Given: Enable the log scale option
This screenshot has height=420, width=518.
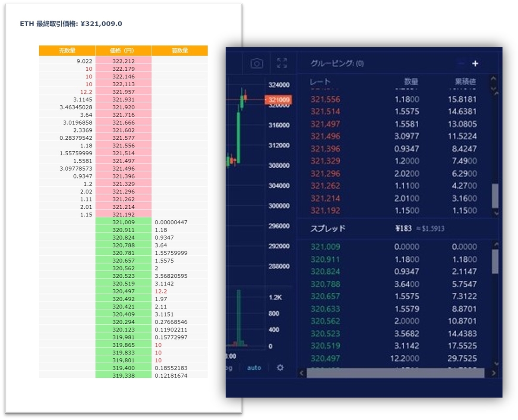Looking at the screenshot, I should point(229,367).
